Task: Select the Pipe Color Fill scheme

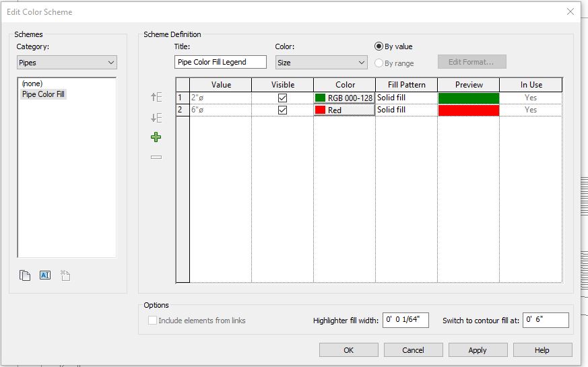Action: (x=43, y=94)
